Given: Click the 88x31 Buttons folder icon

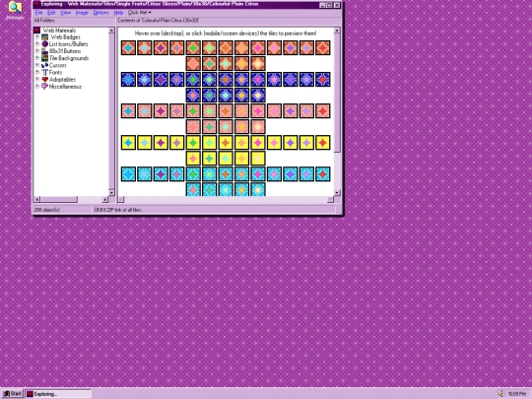Looking at the screenshot, I should tap(44, 51).
